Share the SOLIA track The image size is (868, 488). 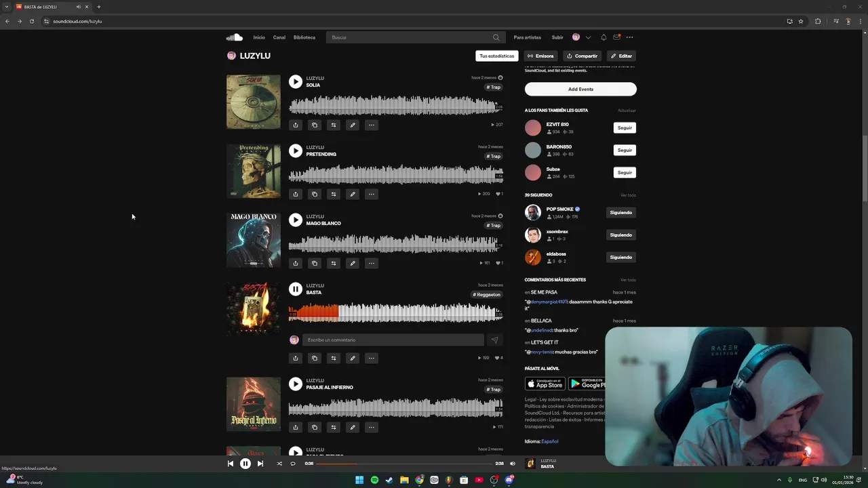pyautogui.click(x=295, y=125)
